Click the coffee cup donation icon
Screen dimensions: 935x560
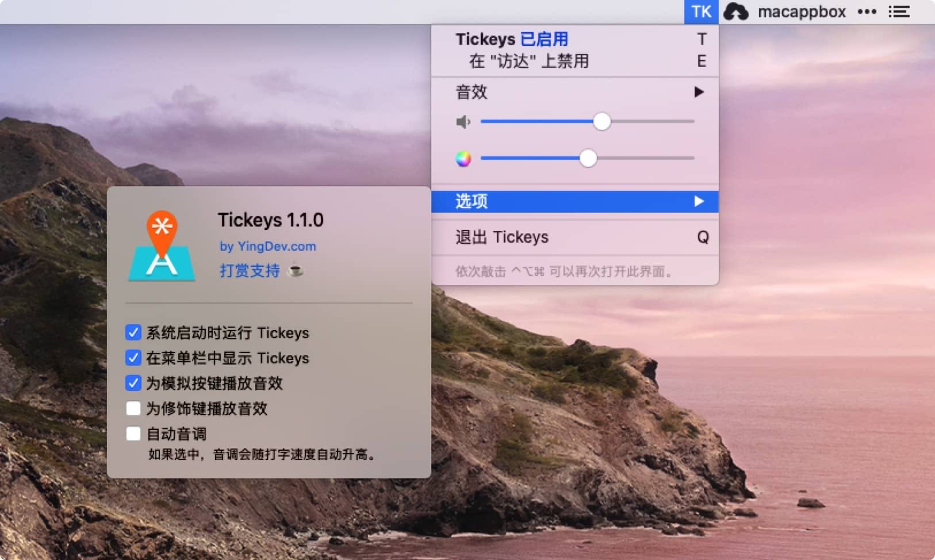click(295, 270)
